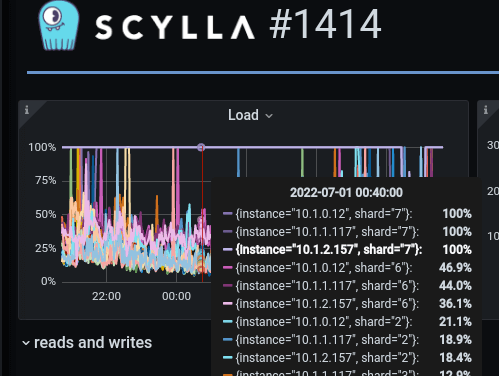Click the SCYLLA #1414 dashboard title
The width and height of the screenshot is (499, 377).
click(238, 25)
